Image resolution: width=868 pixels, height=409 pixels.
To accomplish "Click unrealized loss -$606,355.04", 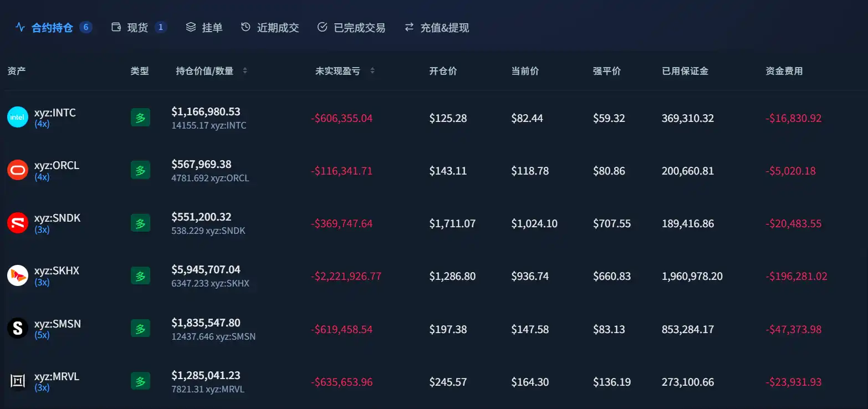I will (x=341, y=118).
